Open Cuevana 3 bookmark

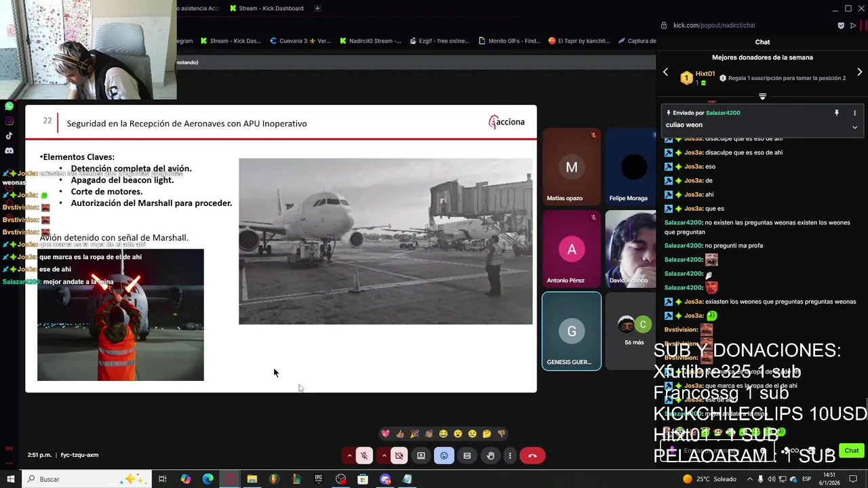(x=300, y=41)
